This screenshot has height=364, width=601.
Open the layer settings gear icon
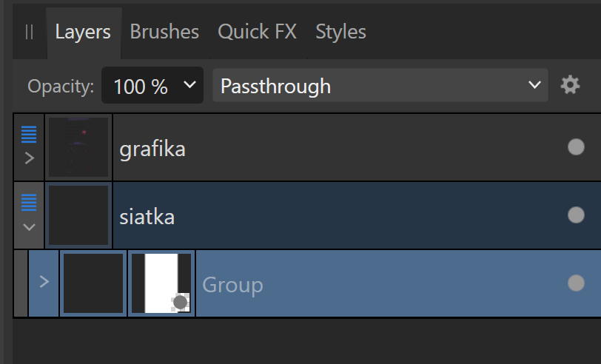coord(570,85)
